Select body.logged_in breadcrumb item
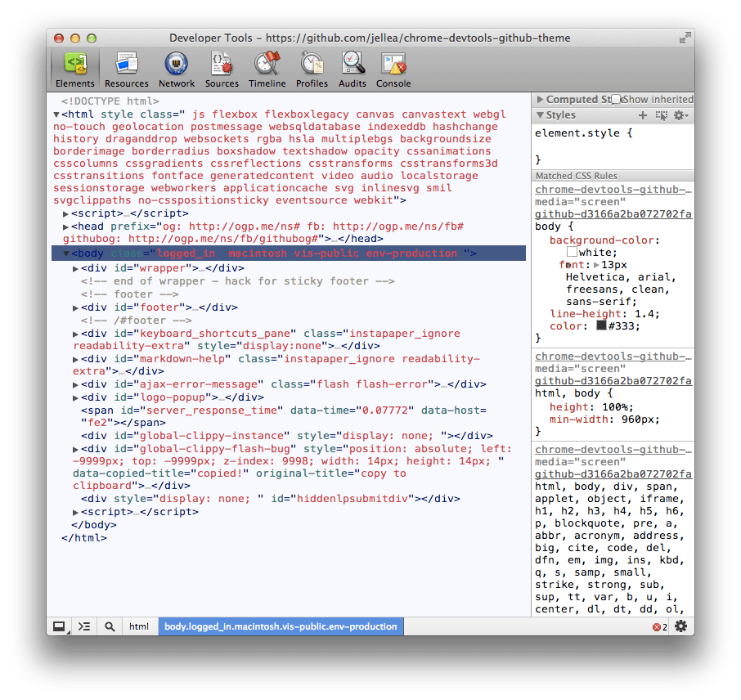741x700 pixels. point(281,626)
